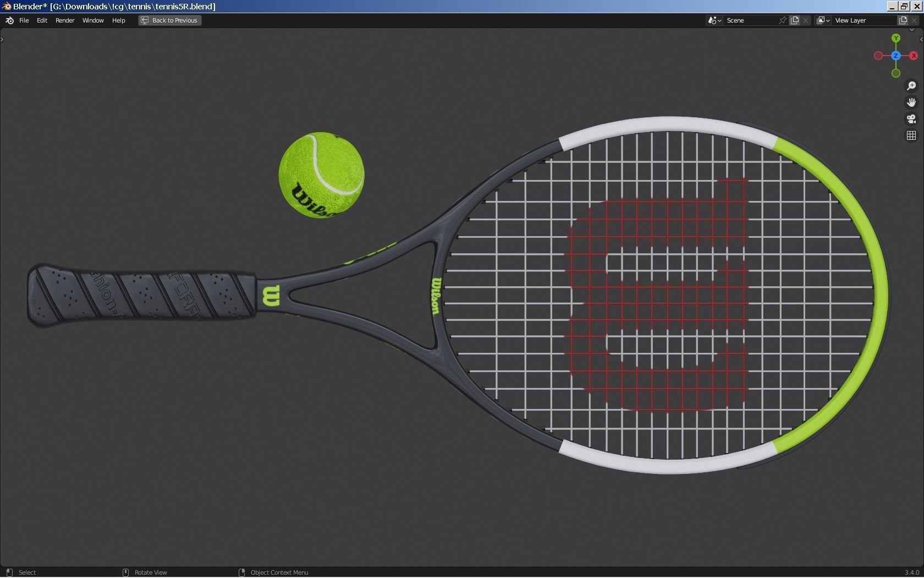Open the Blender logo app menu

[9, 20]
